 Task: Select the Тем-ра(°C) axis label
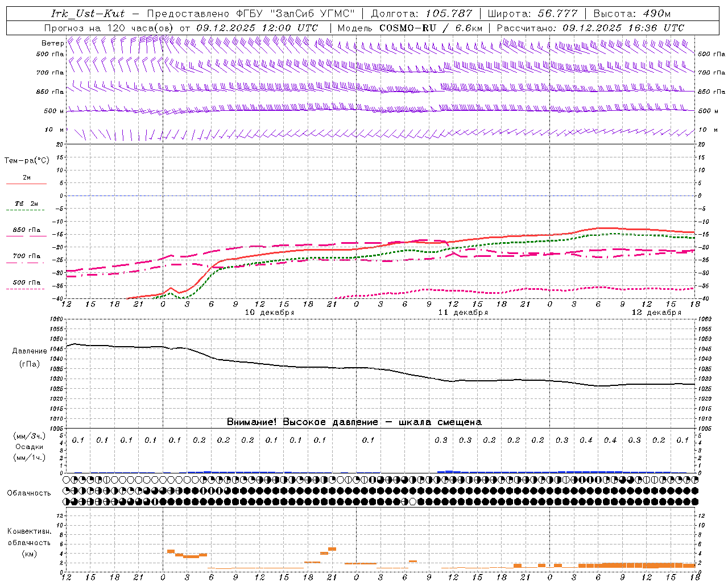click(x=27, y=161)
